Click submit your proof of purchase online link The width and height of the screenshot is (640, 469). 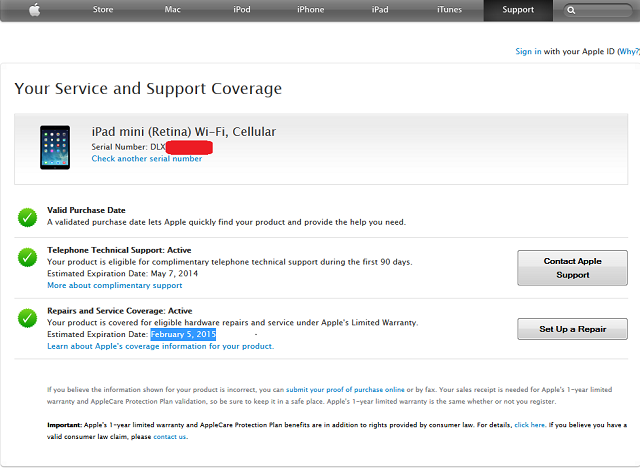(345, 389)
